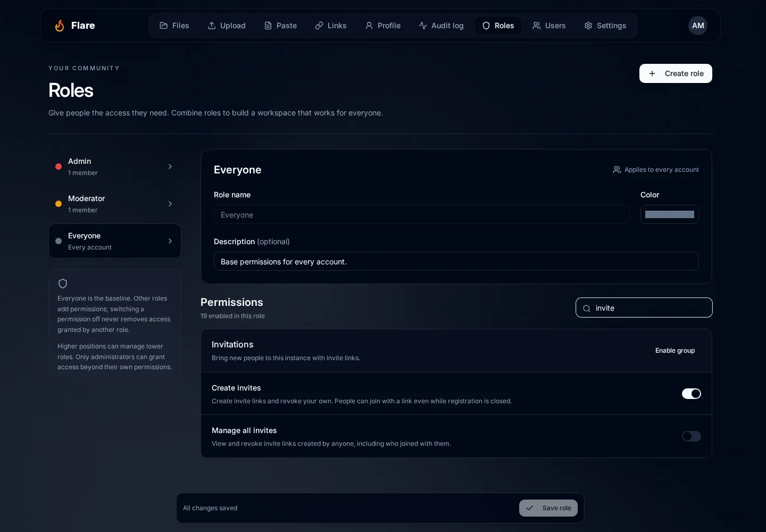Switch to the Users tab

tap(549, 26)
